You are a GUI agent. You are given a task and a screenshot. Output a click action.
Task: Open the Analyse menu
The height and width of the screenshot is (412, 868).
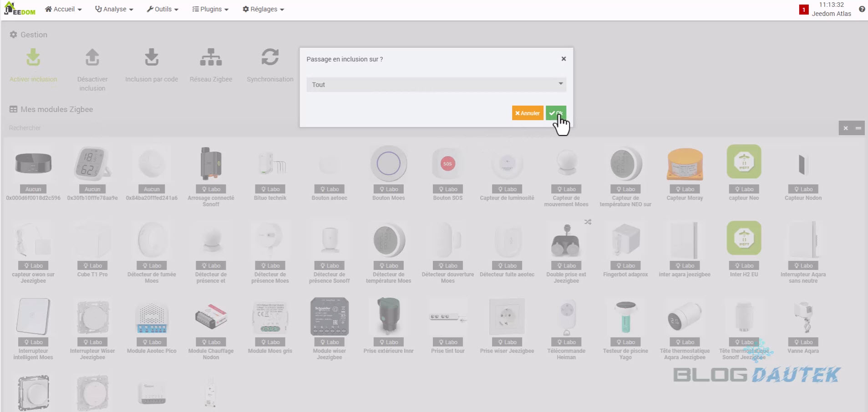point(114,9)
